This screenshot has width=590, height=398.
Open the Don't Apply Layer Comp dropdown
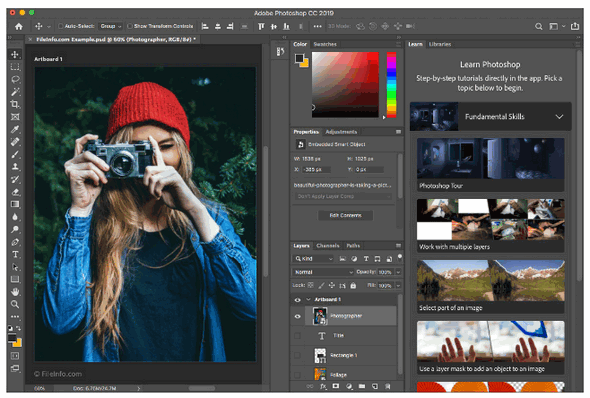pos(342,196)
